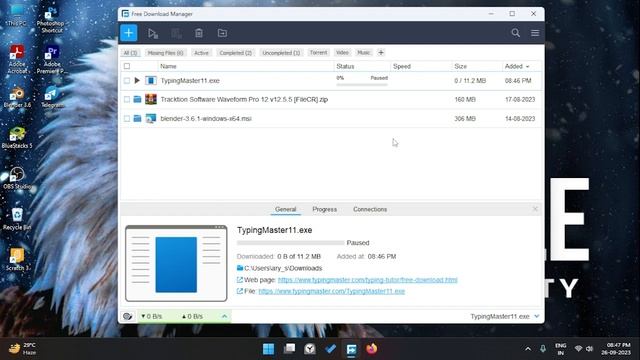Select the Uncompleted (1) filter tab
Screen dimensions: 640x360
click(281, 53)
